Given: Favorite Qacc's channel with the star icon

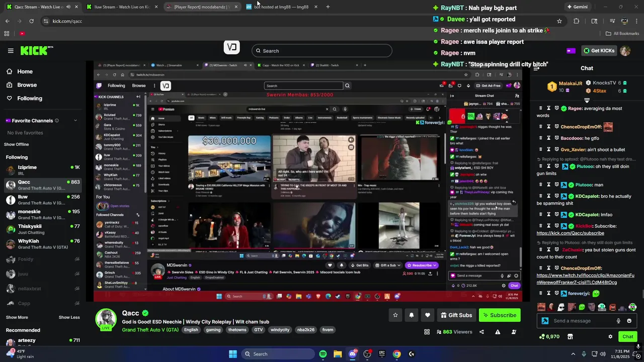Looking at the screenshot, I should (395, 315).
